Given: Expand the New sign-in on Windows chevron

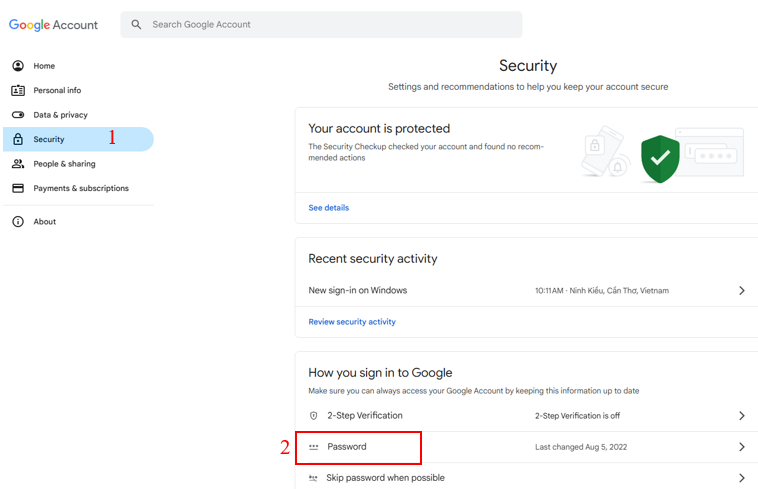Looking at the screenshot, I should tap(742, 290).
